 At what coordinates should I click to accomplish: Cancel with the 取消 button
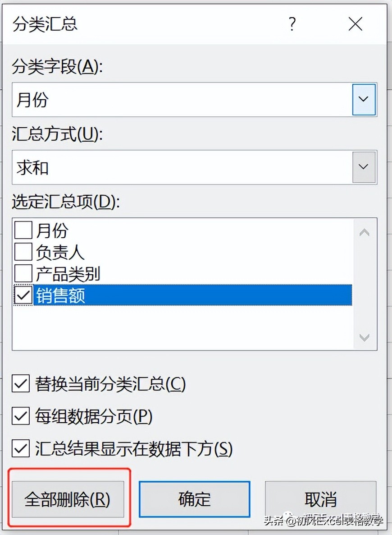coord(320,499)
